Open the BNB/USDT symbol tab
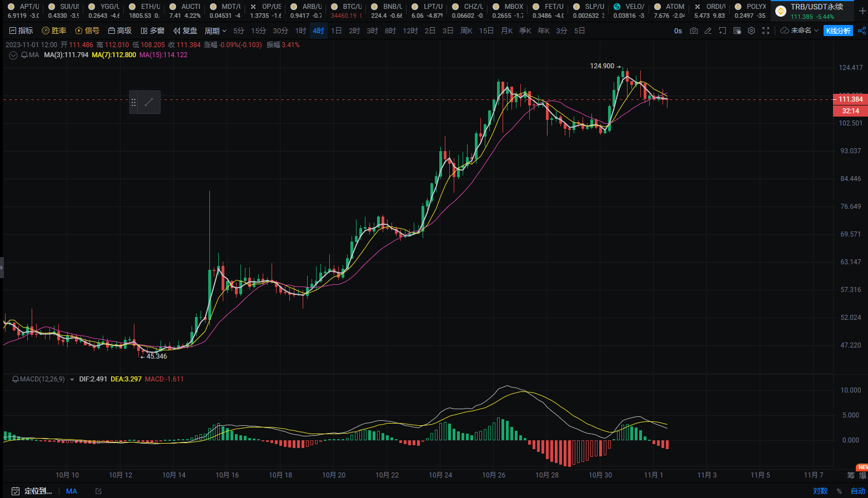 tap(387, 11)
